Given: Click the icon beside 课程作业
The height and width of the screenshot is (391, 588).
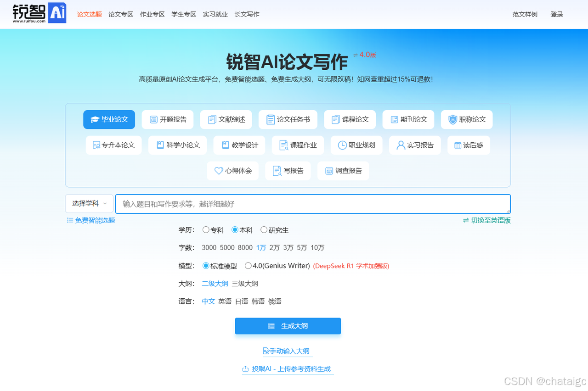Looking at the screenshot, I should [x=283, y=145].
